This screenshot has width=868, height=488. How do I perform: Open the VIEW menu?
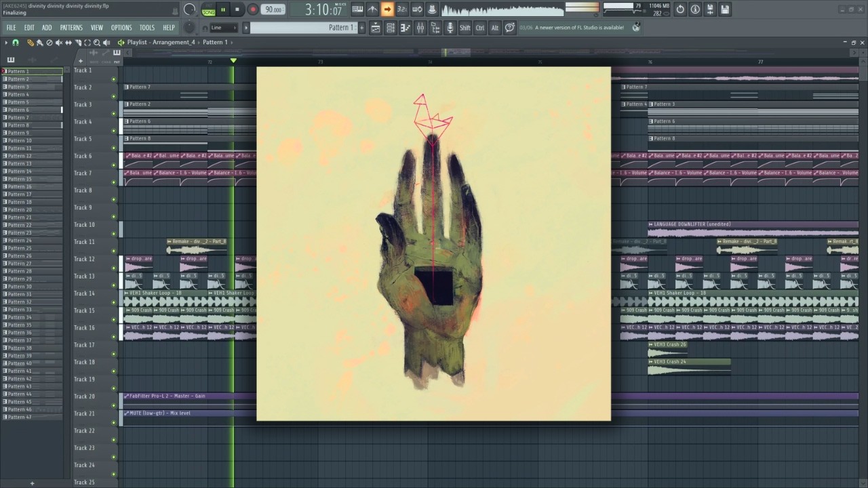tap(97, 28)
